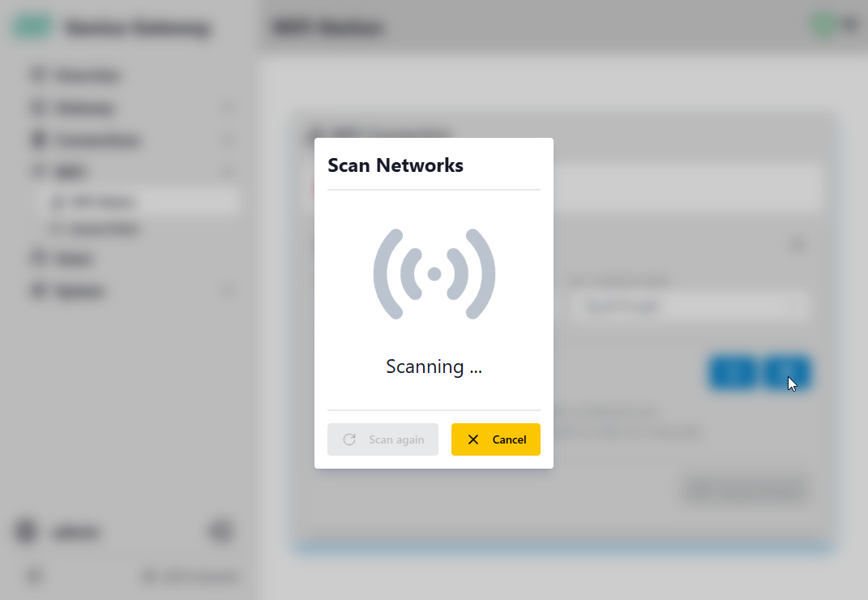Click the Scanning ... status text
868x600 pixels.
(x=434, y=366)
